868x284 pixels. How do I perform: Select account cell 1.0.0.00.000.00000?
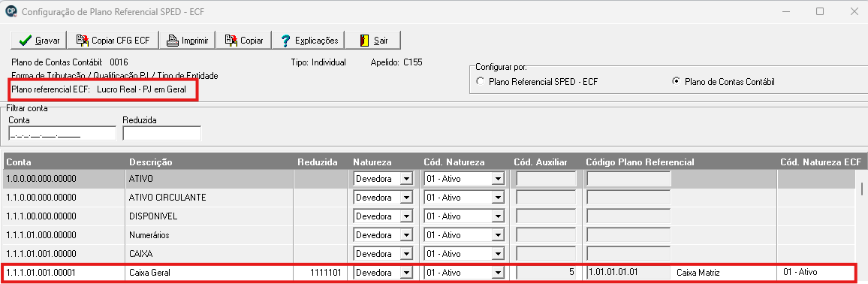coord(65,179)
